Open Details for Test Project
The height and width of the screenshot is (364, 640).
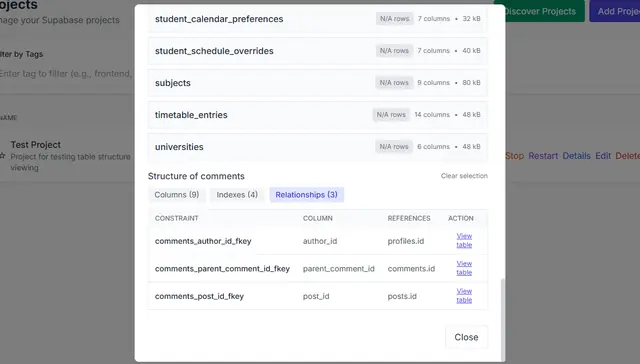click(576, 156)
